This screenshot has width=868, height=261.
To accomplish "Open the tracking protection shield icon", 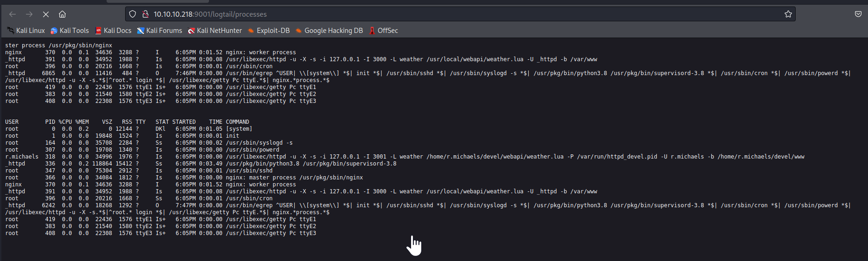I will click(x=133, y=14).
